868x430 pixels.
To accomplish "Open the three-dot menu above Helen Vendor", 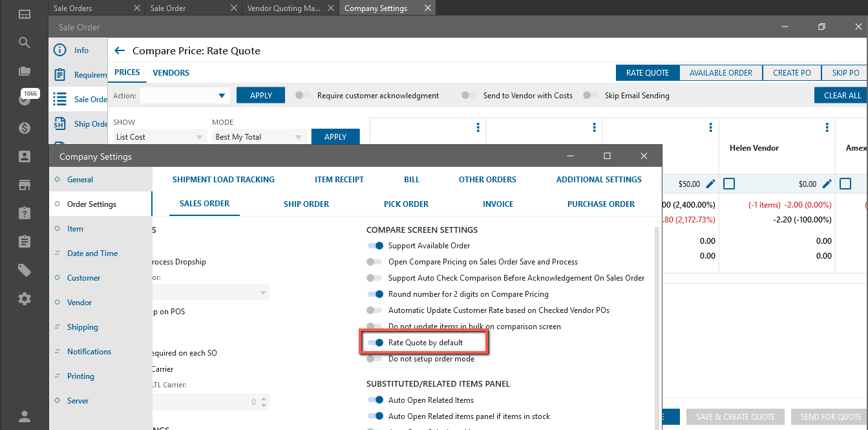I will click(827, 127).
